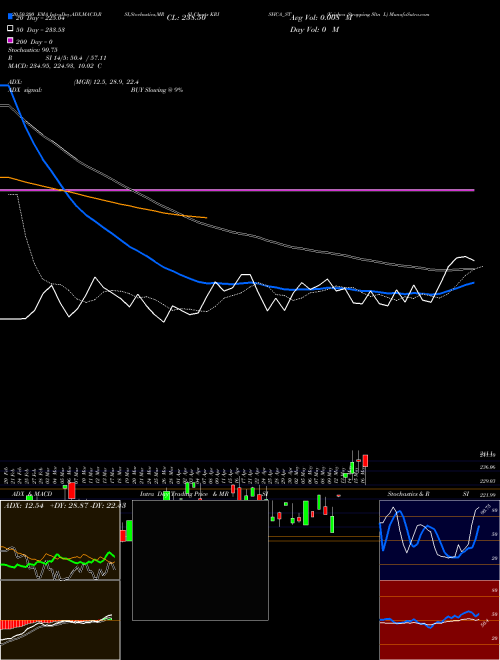The image size is (500, 660).
Task: Select the '200 Day = 0' legend text
Action: pyautogui.click(x=34, y=42)
